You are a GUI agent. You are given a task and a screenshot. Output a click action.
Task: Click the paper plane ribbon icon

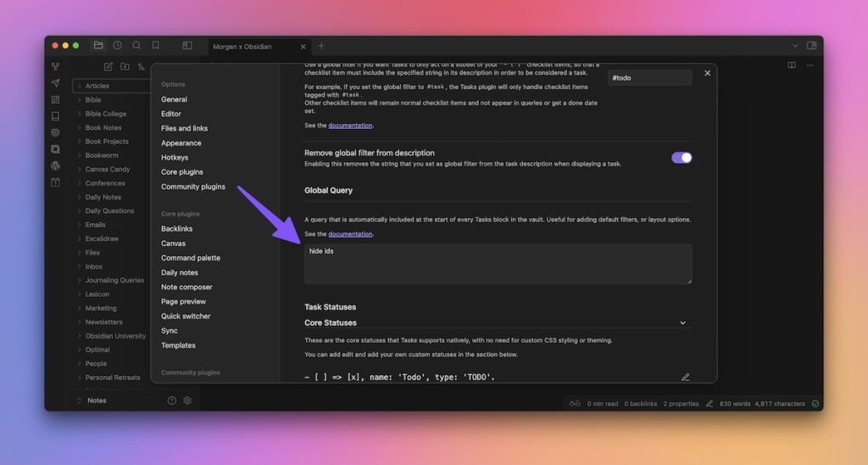point(55,83)
